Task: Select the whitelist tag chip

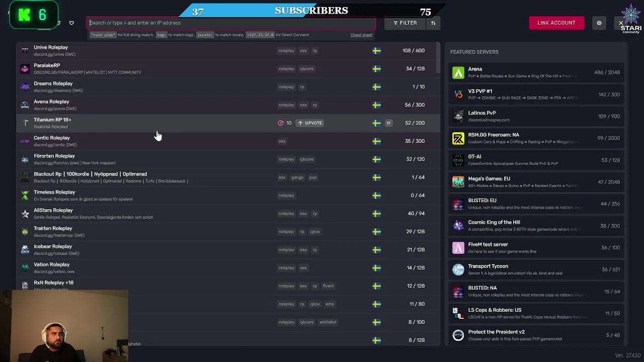Action: pos(328,322)
